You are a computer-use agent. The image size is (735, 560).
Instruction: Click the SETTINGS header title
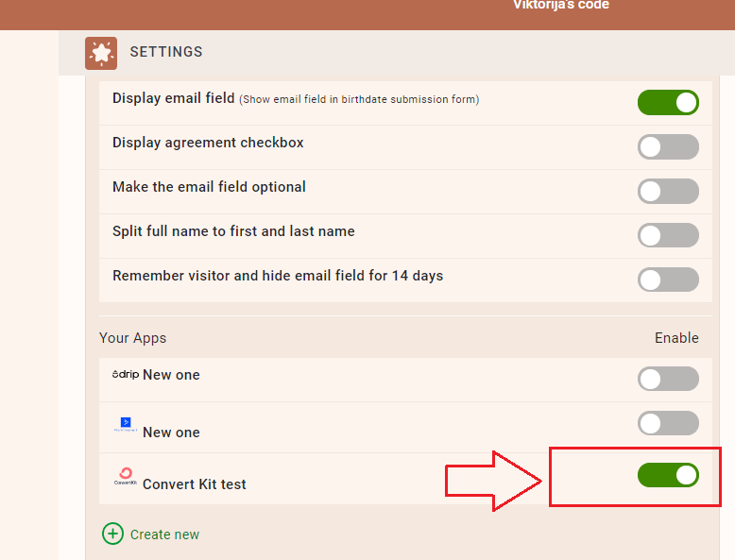166,52
